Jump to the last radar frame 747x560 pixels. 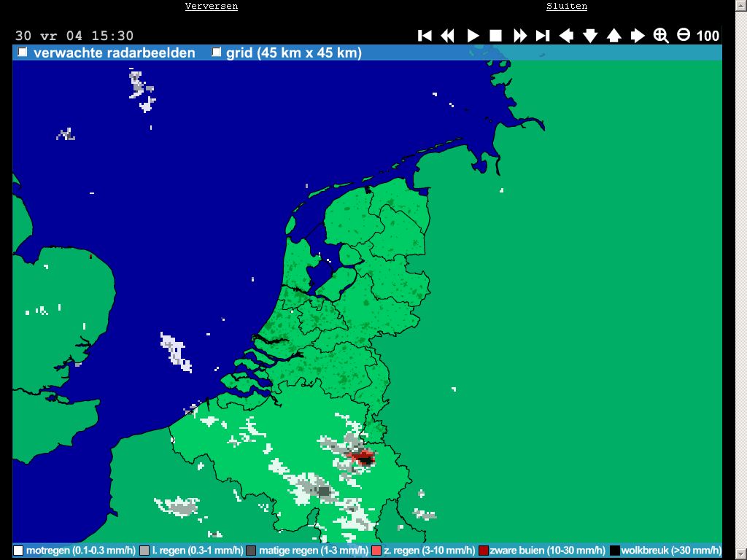(543, 36)
